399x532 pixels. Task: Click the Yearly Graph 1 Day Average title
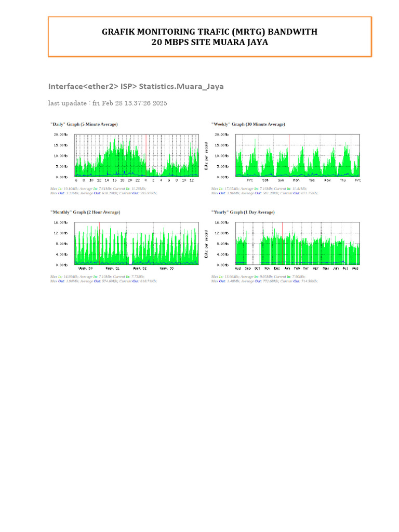pyautogui.click(x=243, y=212)
